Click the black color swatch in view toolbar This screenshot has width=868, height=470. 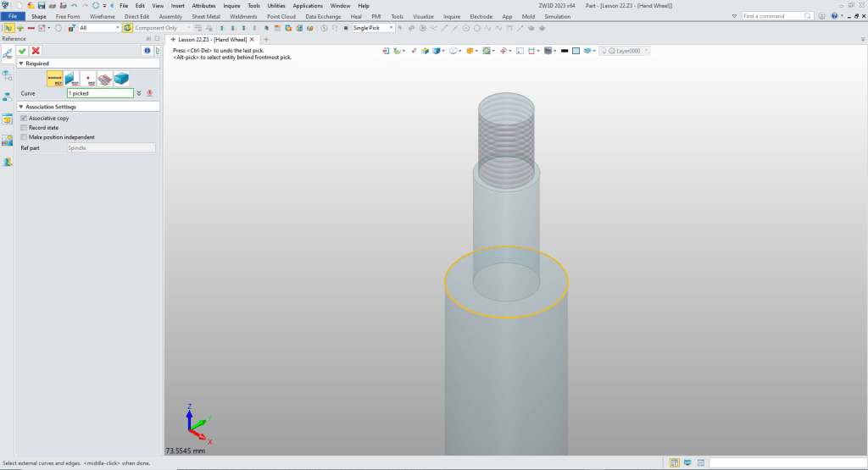564,51
